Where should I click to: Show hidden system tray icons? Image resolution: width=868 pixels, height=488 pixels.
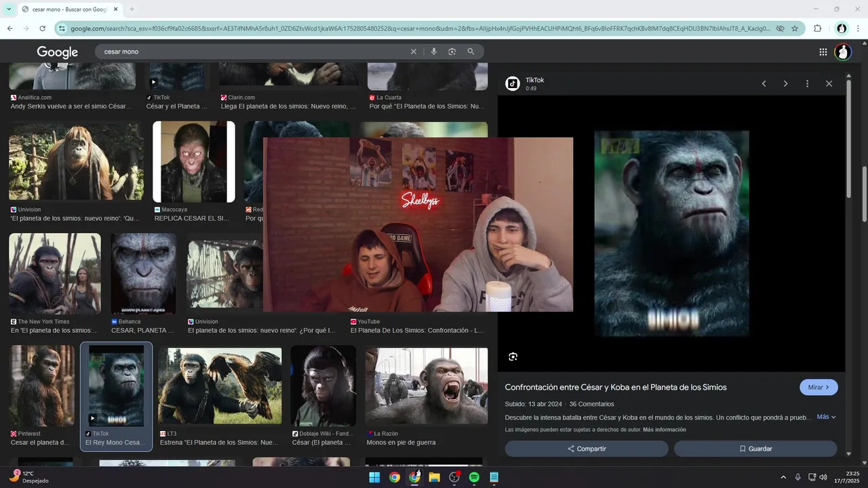coord(783,477)
